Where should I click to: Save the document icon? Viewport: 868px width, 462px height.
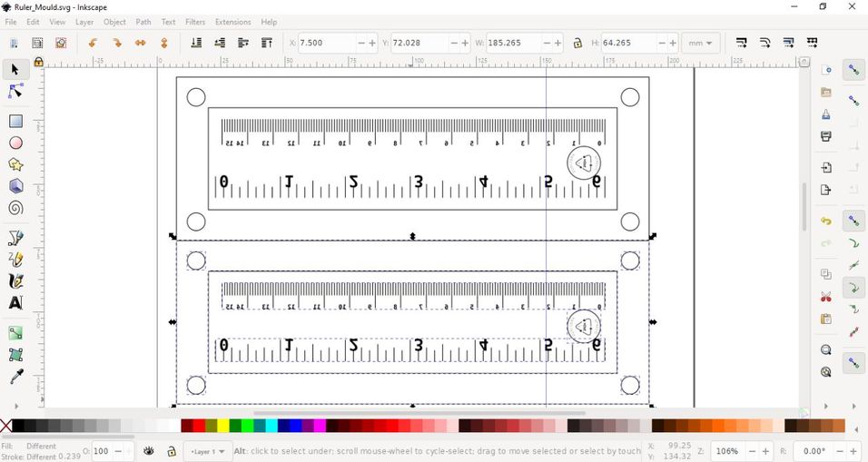(826, 114)
